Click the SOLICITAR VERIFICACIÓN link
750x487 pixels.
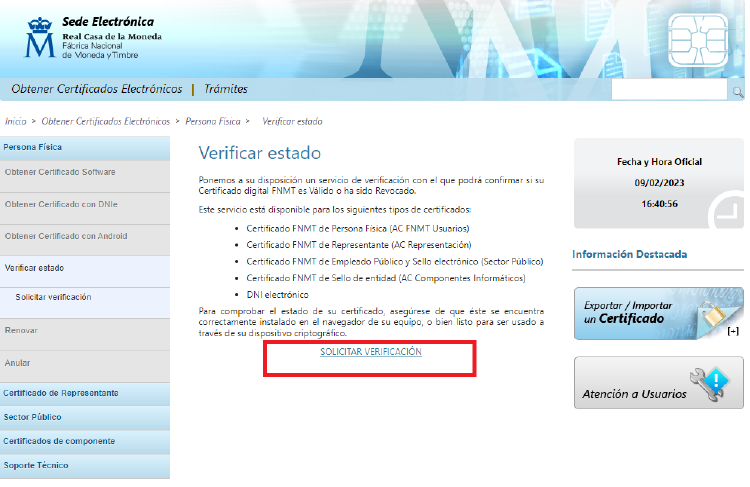point(371,352)
